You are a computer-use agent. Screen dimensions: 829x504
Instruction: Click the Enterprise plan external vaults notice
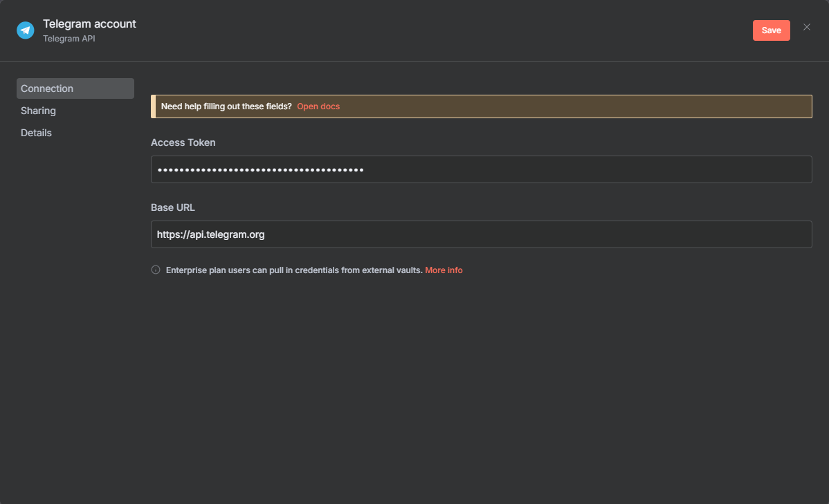coord(294,270)
